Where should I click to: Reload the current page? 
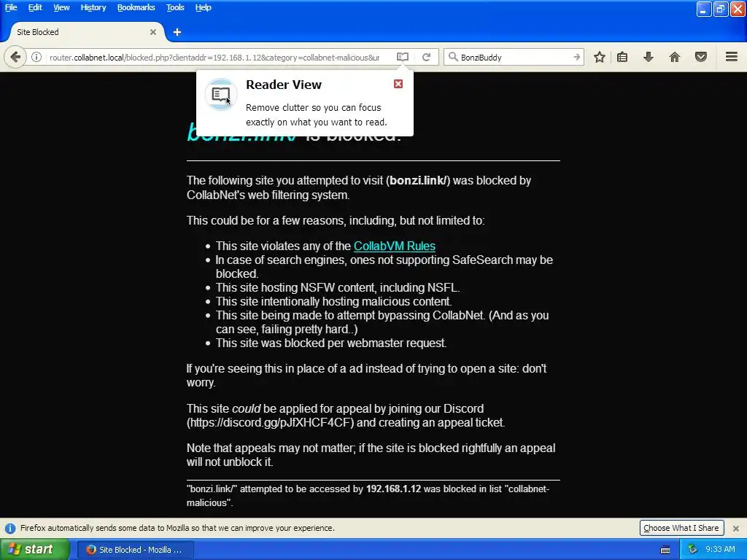click(426, 57)
